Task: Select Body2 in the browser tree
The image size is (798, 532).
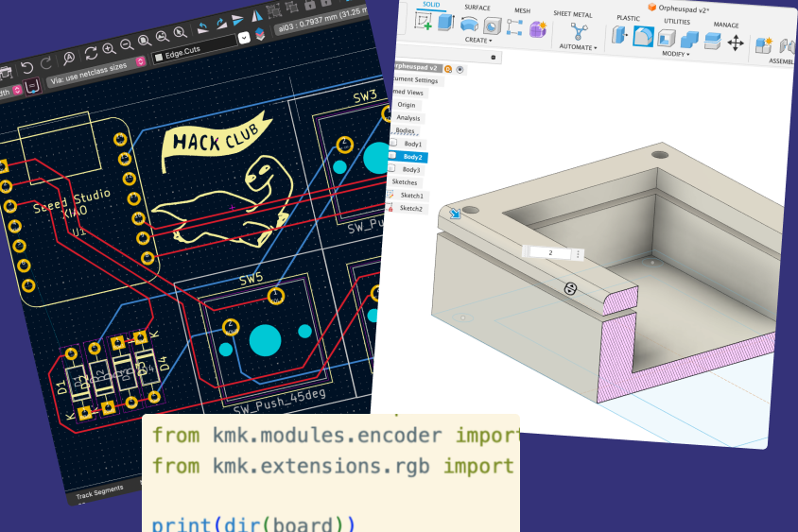Action: click(412, 157)
